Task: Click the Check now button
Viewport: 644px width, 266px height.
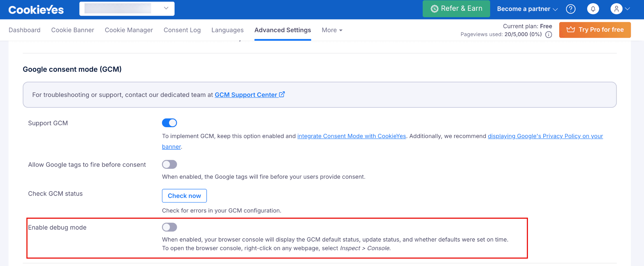Action: (x=184, y=196)
